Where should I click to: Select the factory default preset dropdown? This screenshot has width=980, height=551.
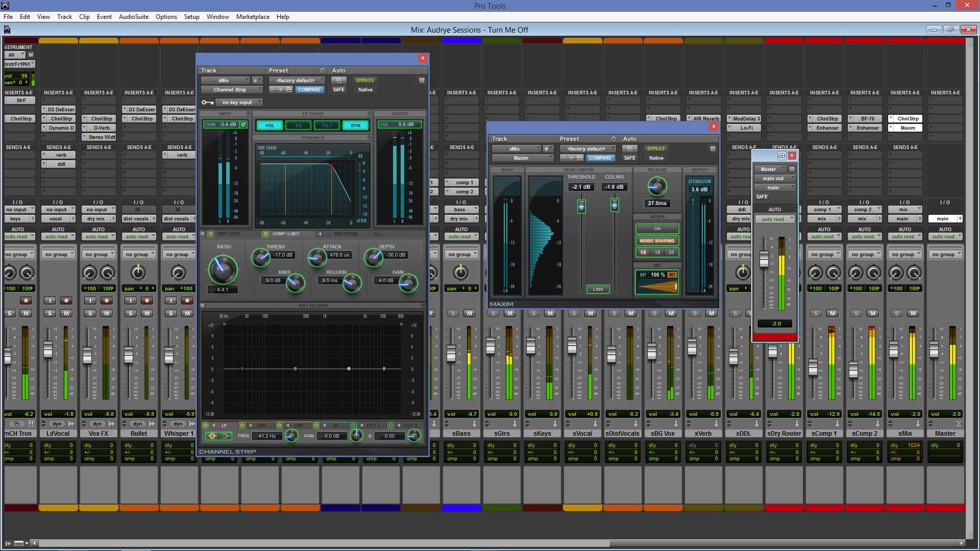296,80
